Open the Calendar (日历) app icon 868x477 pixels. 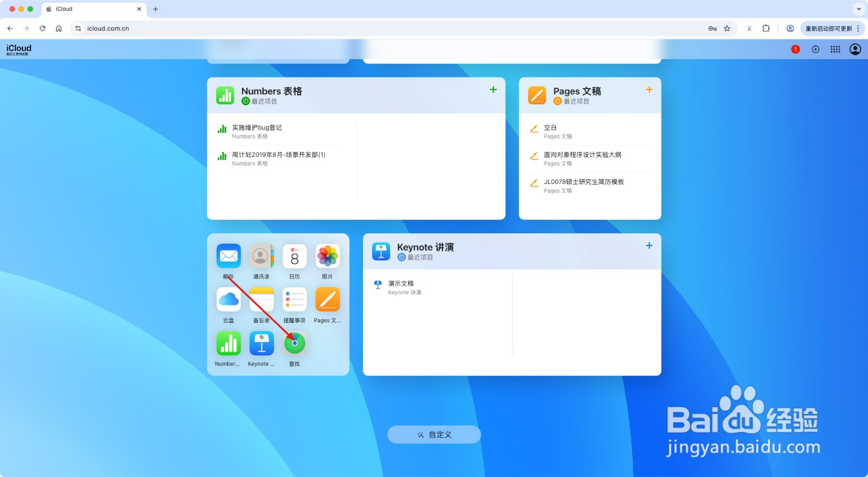(295, 256)
